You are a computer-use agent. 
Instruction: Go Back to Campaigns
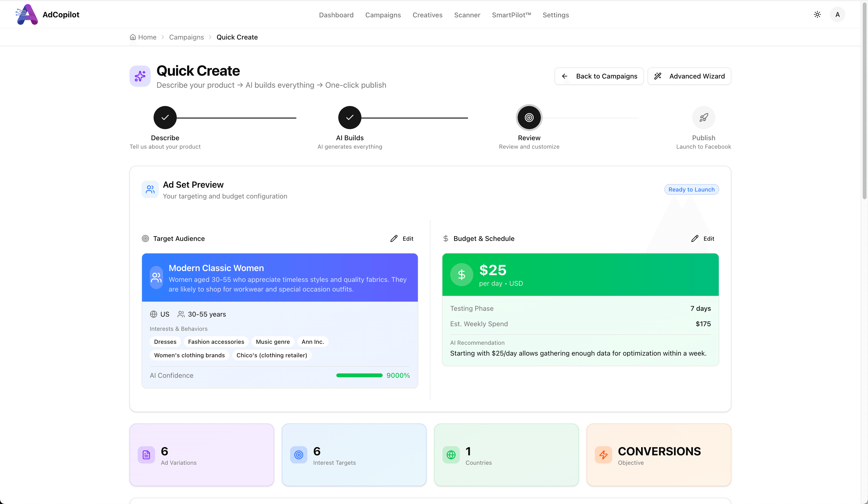(599, 76)
